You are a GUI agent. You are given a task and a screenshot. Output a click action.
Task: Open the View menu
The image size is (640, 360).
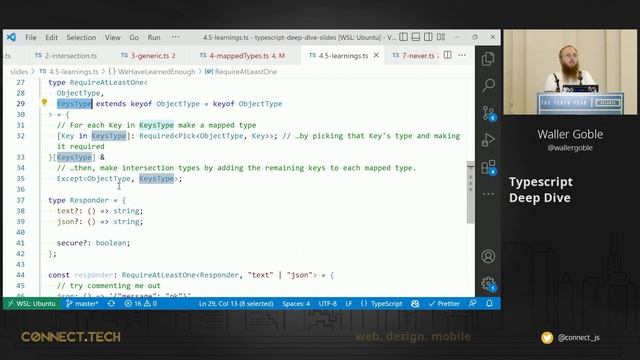pos(113,38)
